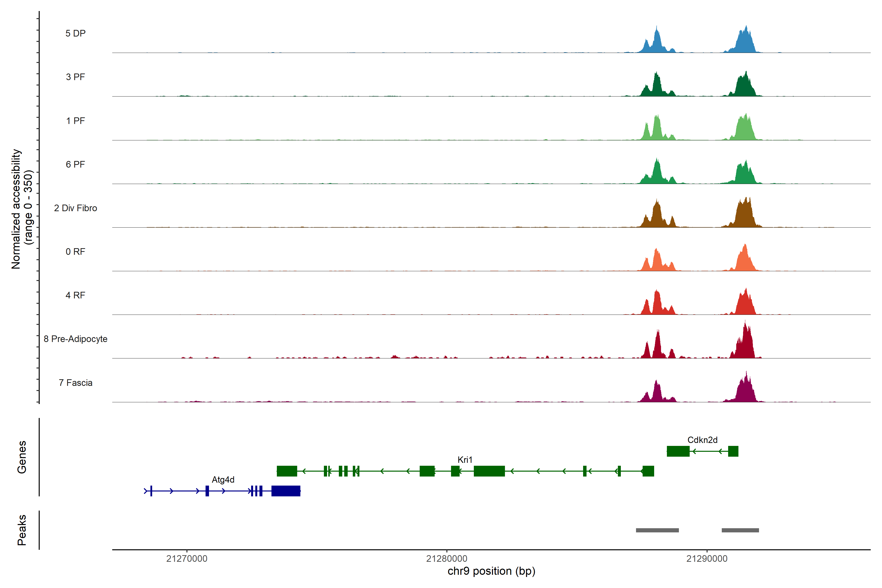The height and width of the screenshot is (588, 882).
Task: Click the Atg4d gene label
Action: (223, 480)
